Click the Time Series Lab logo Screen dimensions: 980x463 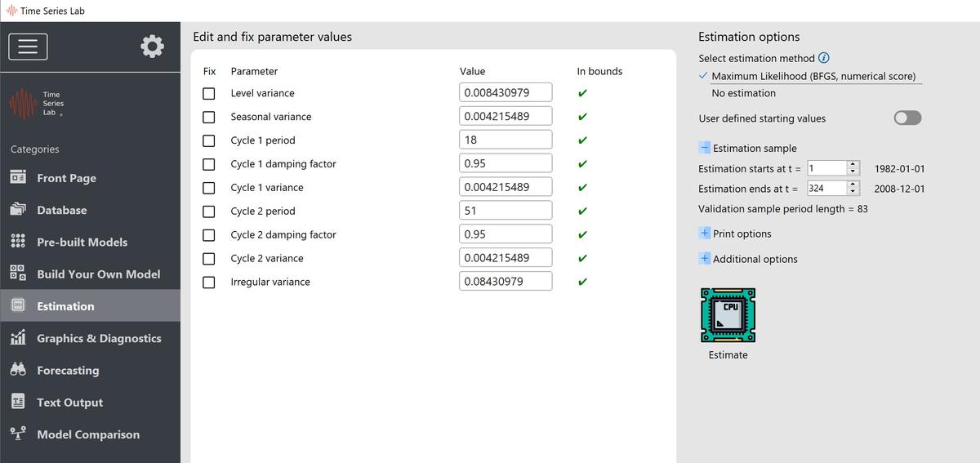point(36,104)
